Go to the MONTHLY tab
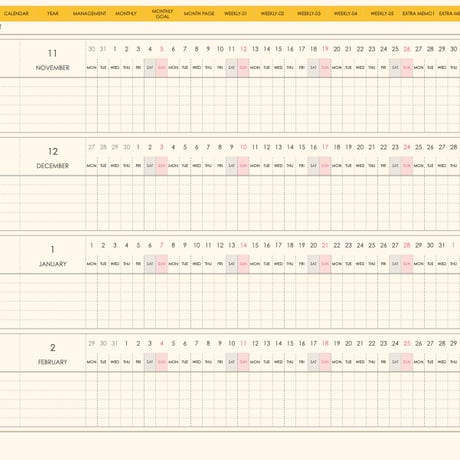460x460 pixels. [x=126, y=14]
